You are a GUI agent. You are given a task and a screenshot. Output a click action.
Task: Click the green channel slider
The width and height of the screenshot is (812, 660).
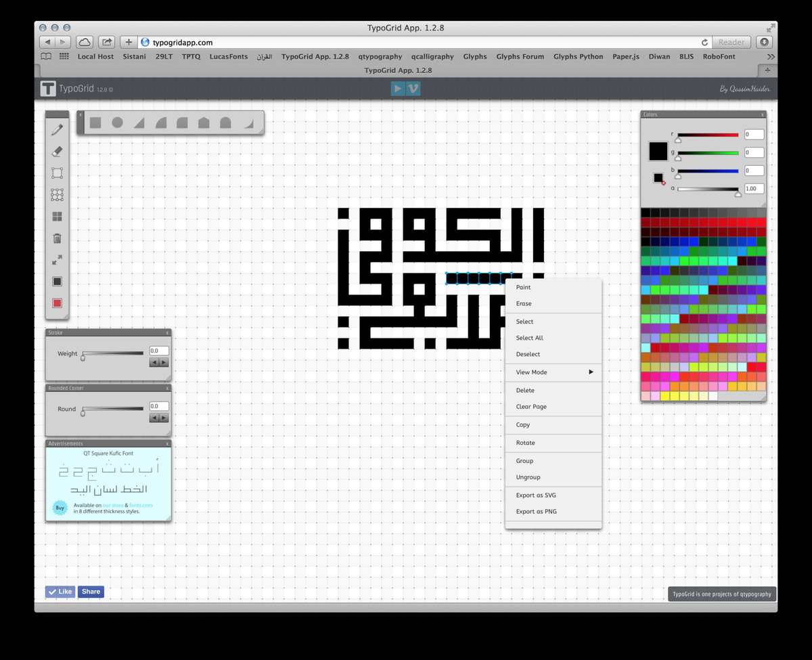[x=708, y=154]
